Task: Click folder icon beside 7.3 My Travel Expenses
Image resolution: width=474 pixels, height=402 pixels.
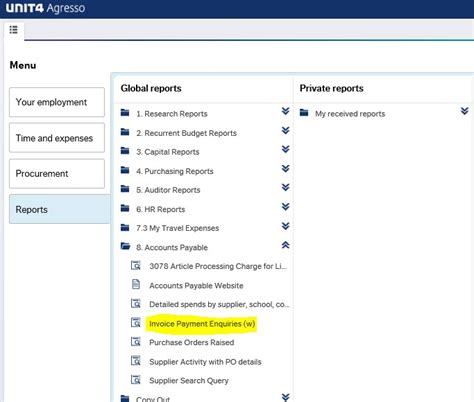Action: [125, 227]
